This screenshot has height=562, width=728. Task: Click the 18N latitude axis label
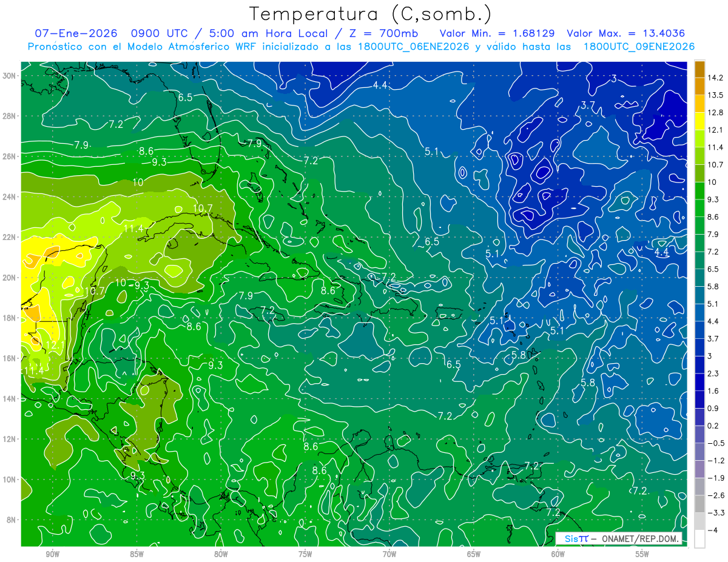tap(10, 318)
